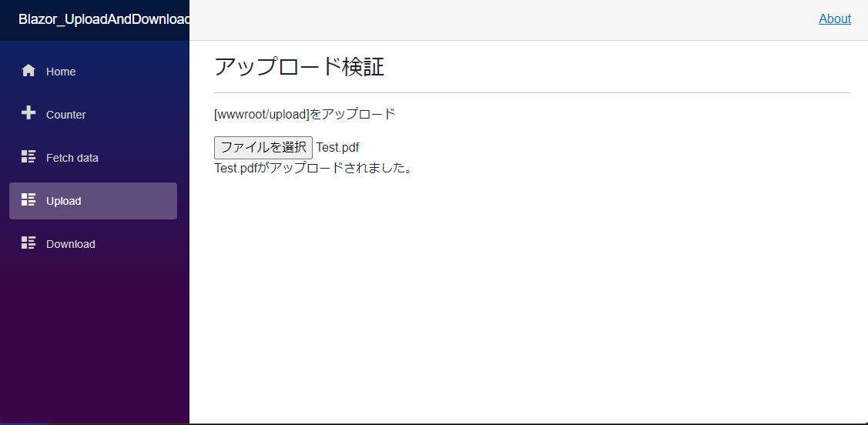Click the アップロード検証 heading
The height and width of the screenshot is (425, 868).
pos(299,67)
